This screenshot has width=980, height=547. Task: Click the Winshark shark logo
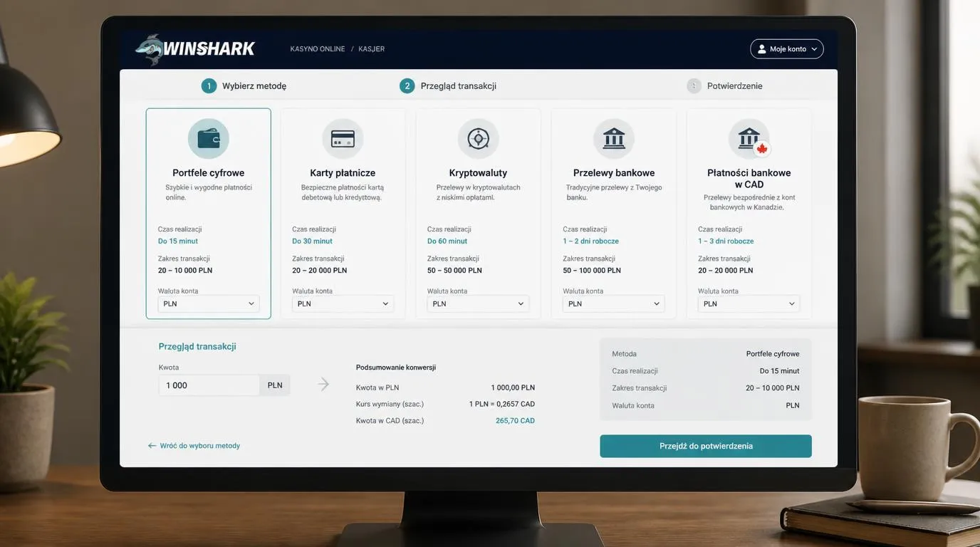pos(149,50)
